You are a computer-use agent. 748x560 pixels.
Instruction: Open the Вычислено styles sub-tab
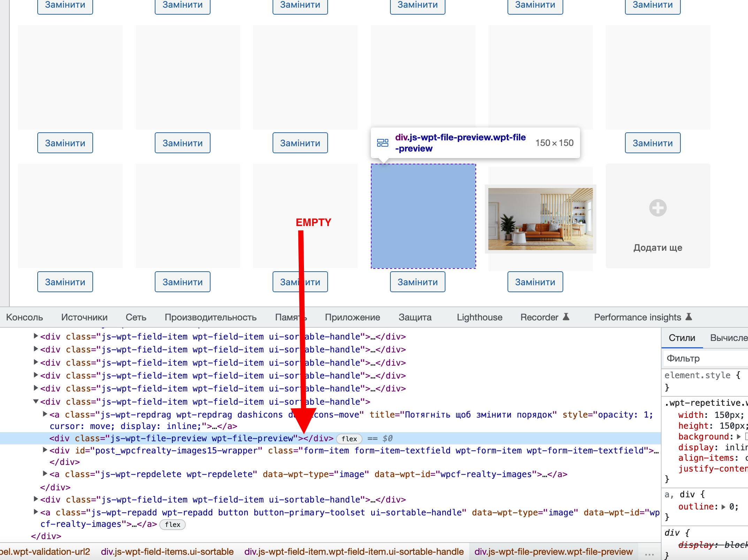point(728,338)
